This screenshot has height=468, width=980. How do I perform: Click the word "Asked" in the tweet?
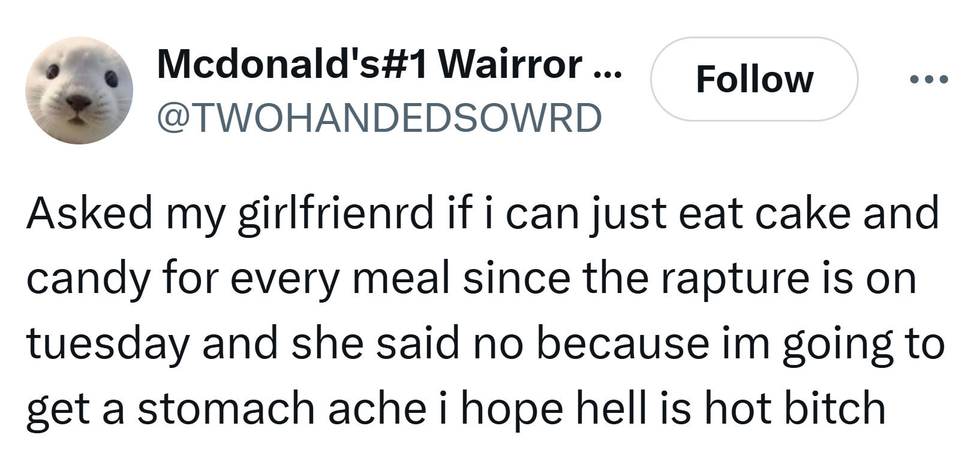pyautogui.click(x=89, y=213)
